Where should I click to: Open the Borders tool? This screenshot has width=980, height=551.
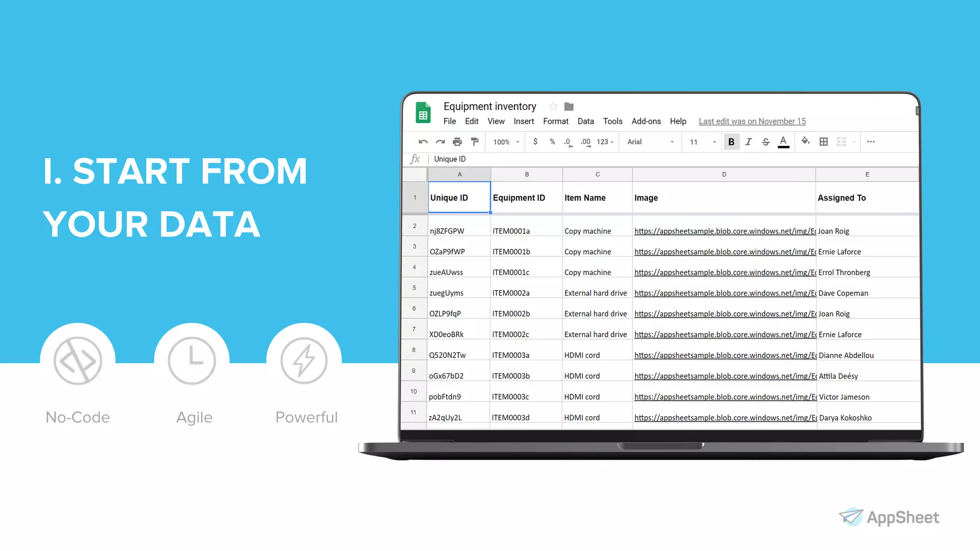pos(824,142)
